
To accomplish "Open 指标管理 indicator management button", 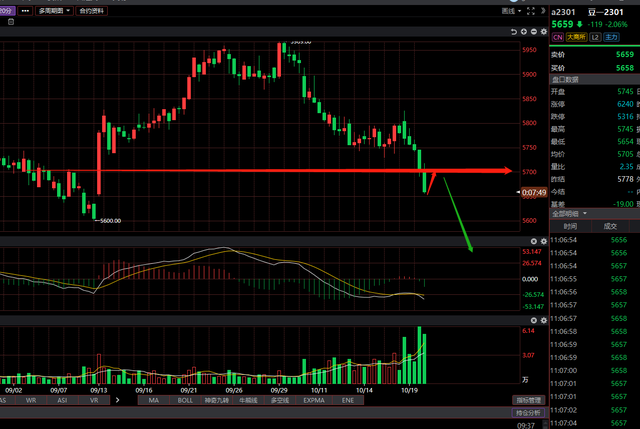I will click(529, 400).
